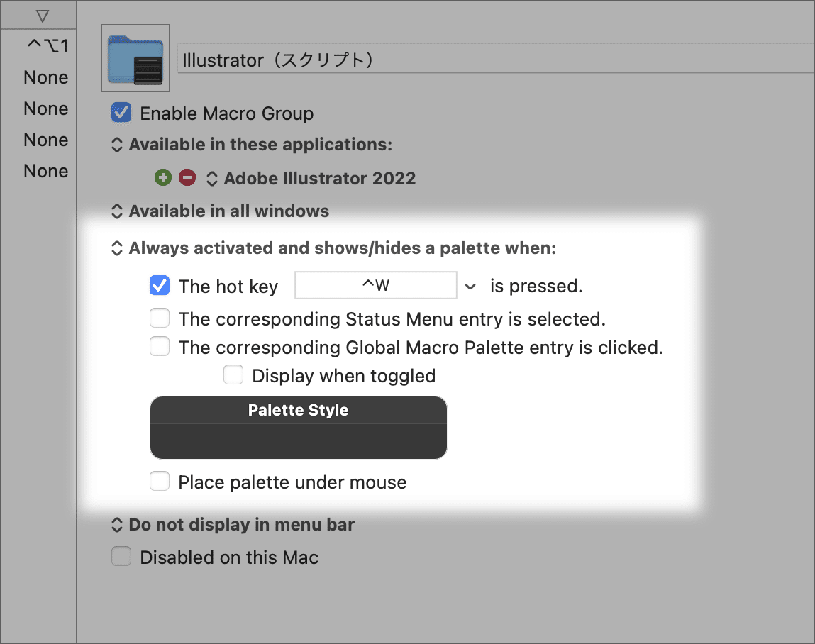Check Place palette under mouse
This screenshot has height=644, width=815.
pyautogui.click(x=160, y=482)
